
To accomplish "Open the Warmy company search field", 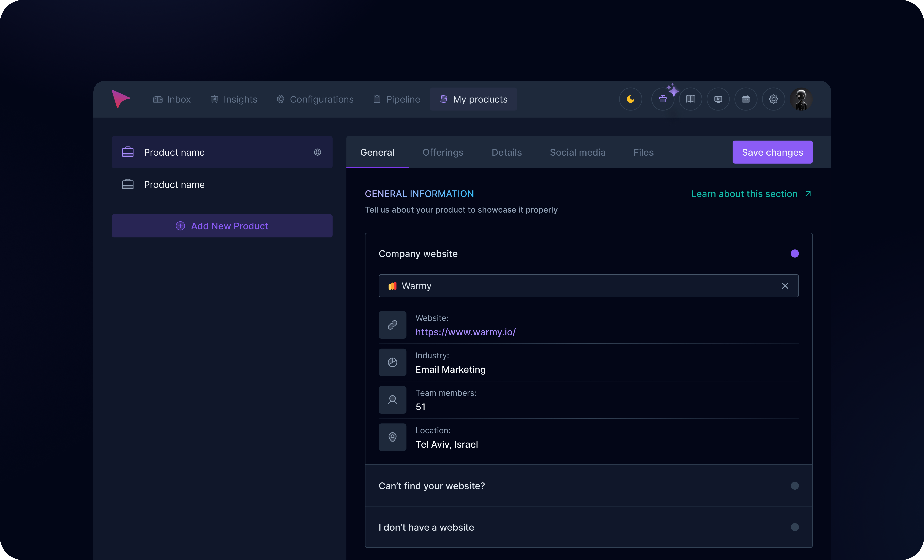I will 562,286.
